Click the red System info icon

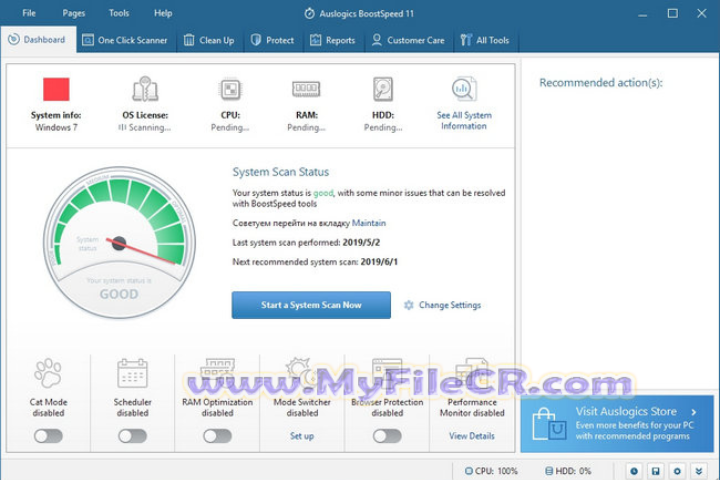(56, 89)
